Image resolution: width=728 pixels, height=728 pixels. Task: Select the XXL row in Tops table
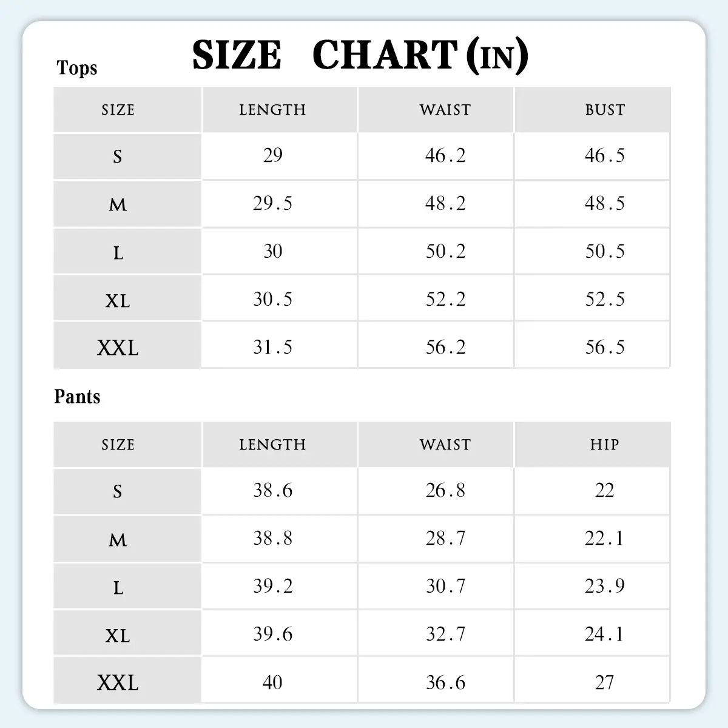click(118, 348)
